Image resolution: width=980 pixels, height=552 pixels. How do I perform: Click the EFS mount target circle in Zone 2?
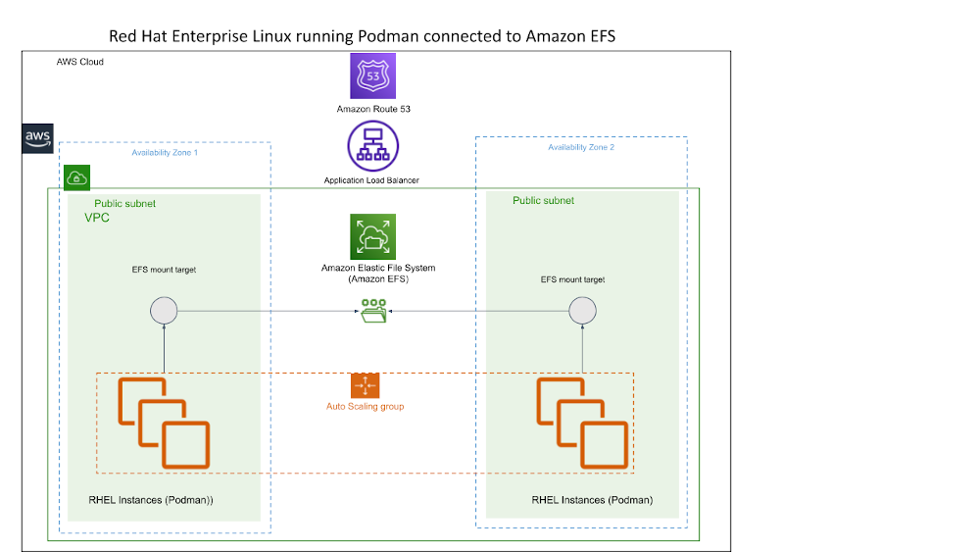[x=582, y=311]
